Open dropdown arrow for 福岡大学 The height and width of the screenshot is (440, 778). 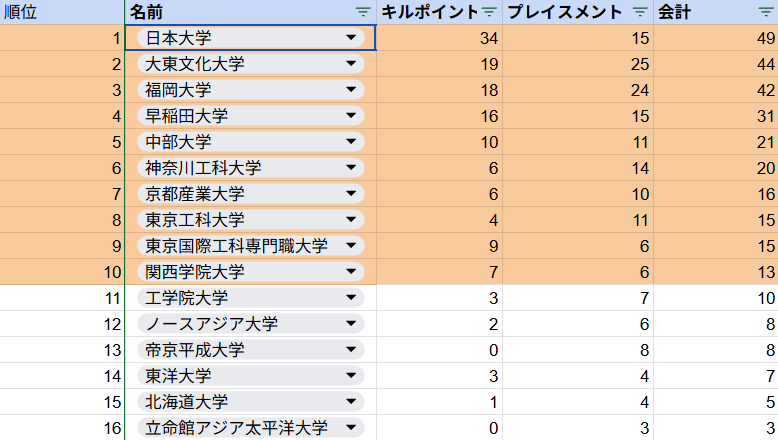[351, 90]
